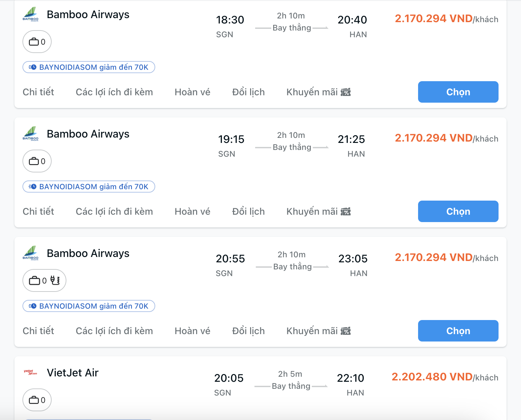Click baggage icon on VietJet Air flight
This screenshot has width=521, height=420.
coord(34,400)
